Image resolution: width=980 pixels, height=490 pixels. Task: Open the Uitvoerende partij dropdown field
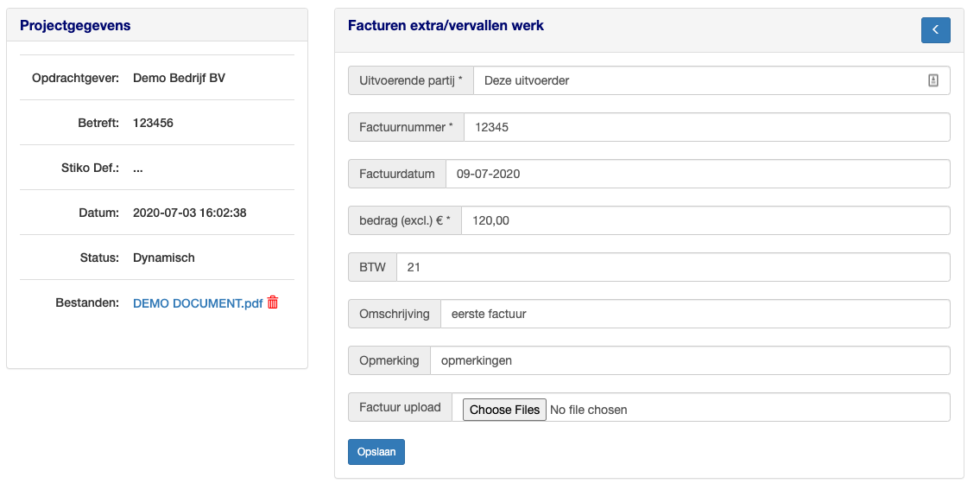(711, 80)
